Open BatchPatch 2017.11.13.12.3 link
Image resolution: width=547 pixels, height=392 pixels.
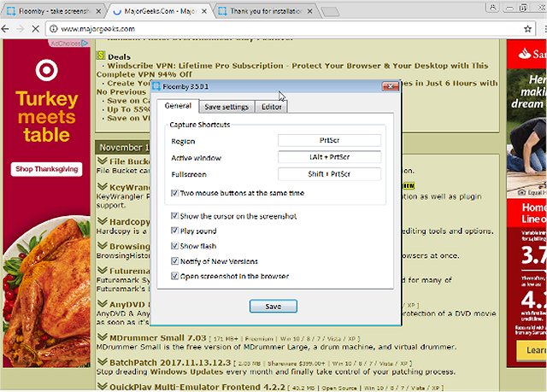170,362
